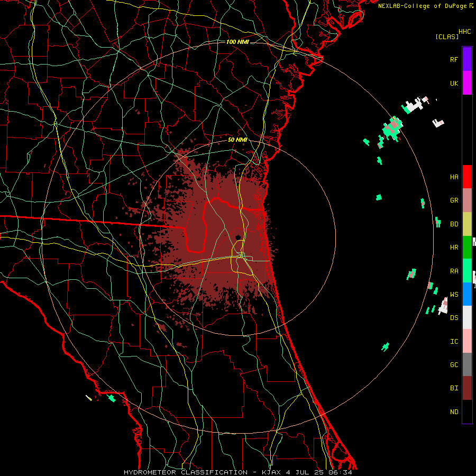The width and height of the screenshot is (476, 476).
Task: Select the light pink IC legend swatch
Action: pyautogui.click(x=467, y=341)
